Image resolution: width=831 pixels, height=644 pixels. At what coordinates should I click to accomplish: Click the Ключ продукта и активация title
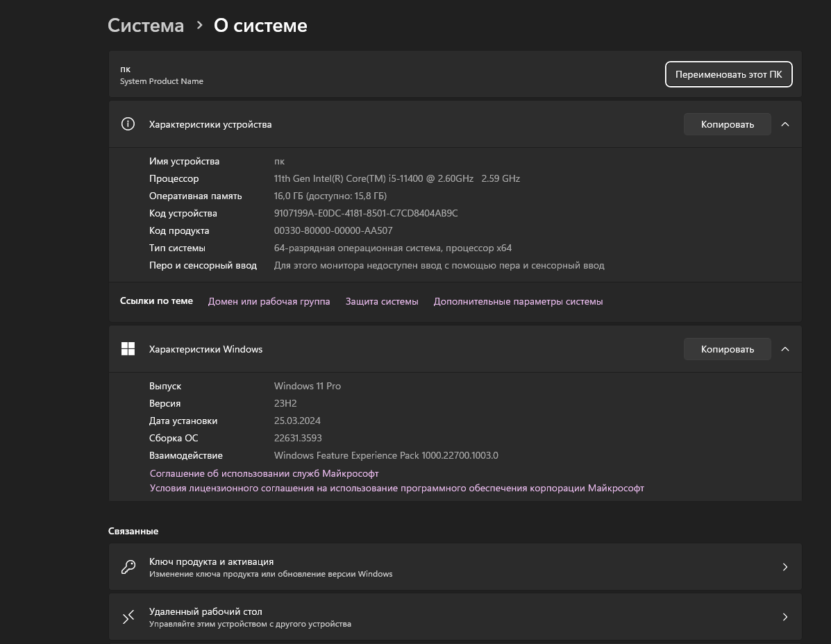coord(211,561)
